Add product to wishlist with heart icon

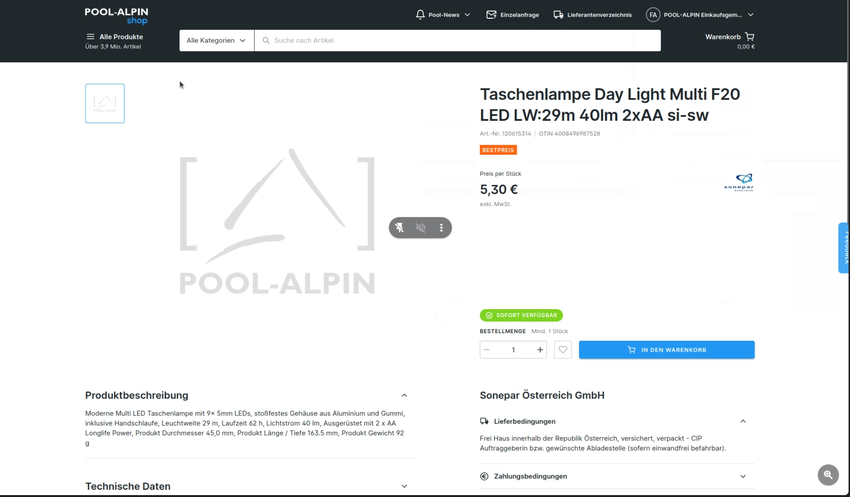pos(563,350)
